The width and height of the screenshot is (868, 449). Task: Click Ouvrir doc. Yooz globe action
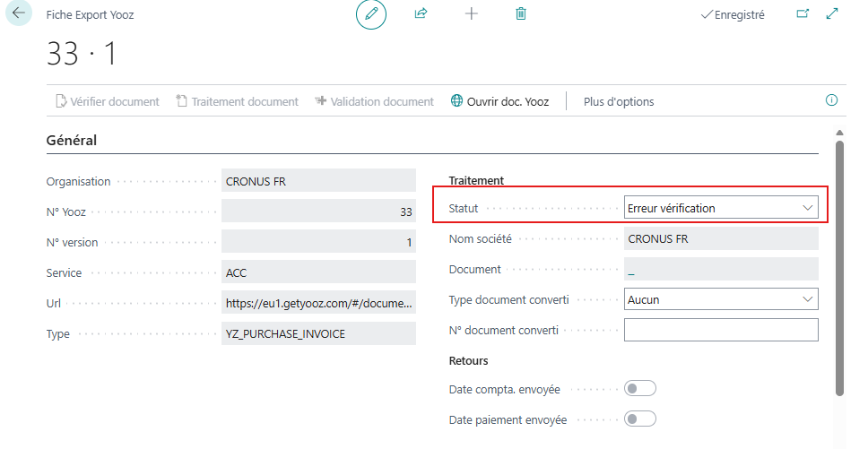[x=499, y=101]
